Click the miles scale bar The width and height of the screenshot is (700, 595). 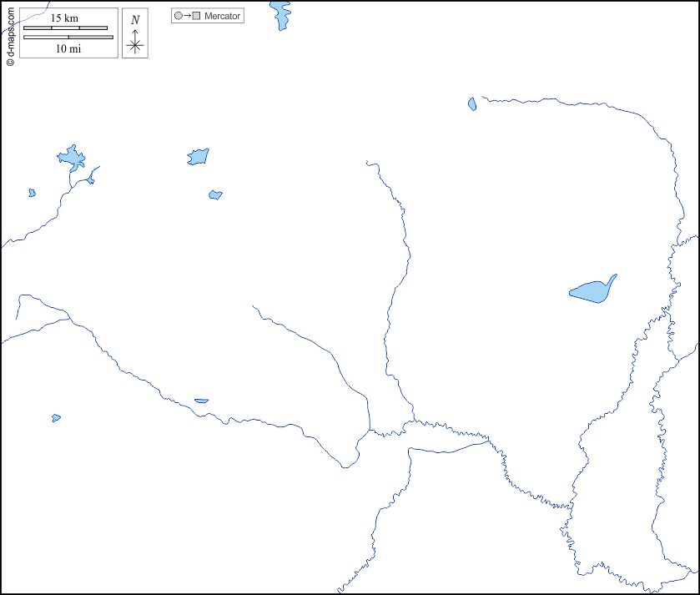coord(68,38)
